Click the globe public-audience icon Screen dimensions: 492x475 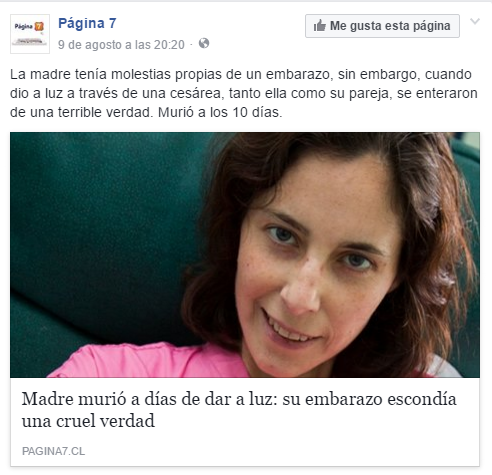point(204,43)
